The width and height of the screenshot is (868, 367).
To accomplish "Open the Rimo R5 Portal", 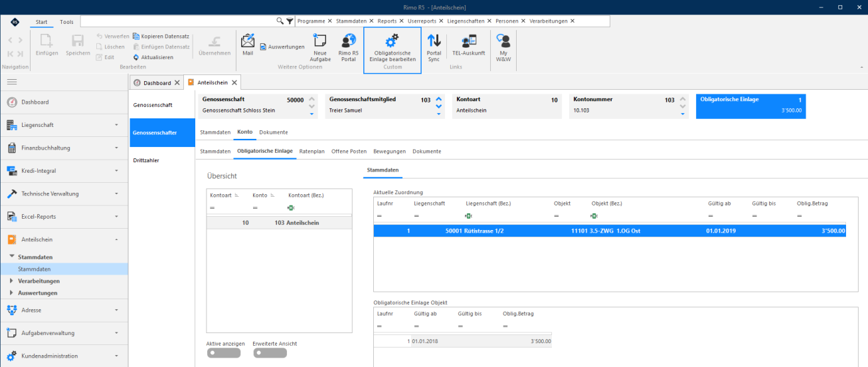I will pos(348,48).
